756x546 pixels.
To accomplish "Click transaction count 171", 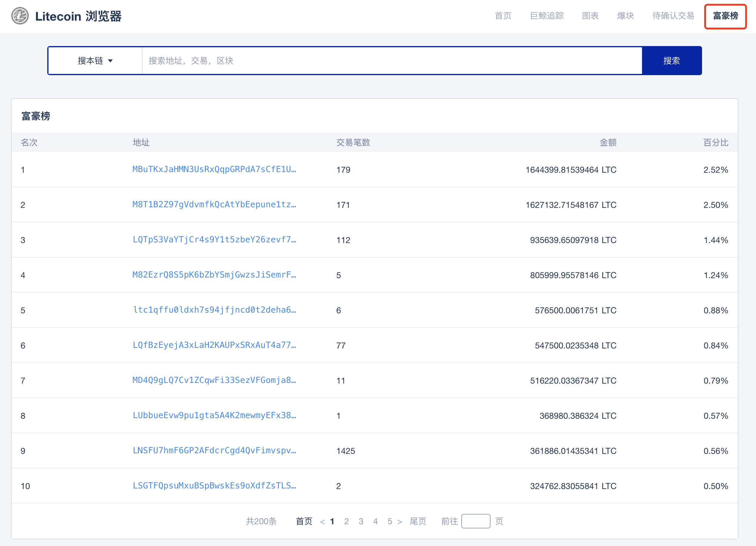I will point(343,205).
